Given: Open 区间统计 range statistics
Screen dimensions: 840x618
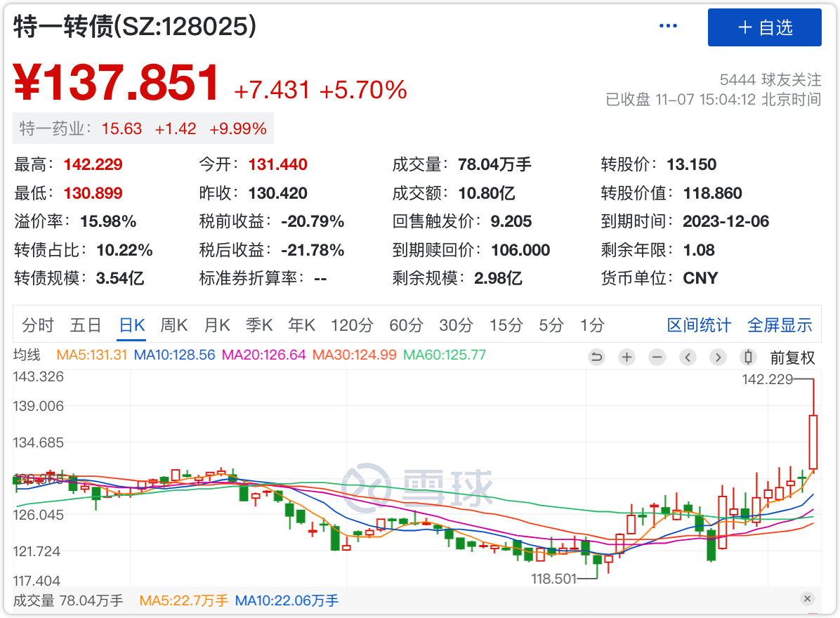Looking at the screenshot, I should pyautogui.click(x=699, y=325).
